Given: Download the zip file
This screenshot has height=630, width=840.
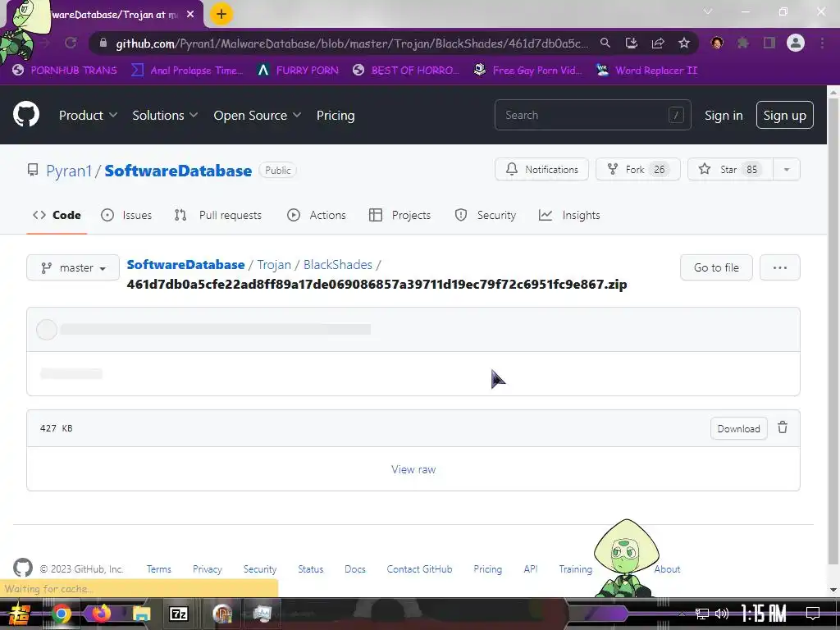Looking at the screenshot, I should coord(739,428).
